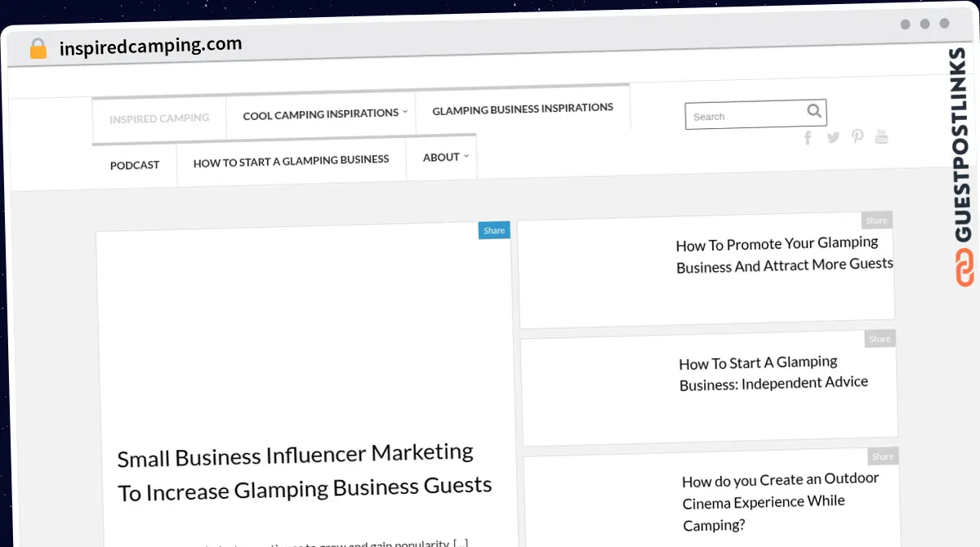Open the Podcast menu item
The width and height of the screenshot is (980, 547).
pyautogui.click(x=135, y=165)
